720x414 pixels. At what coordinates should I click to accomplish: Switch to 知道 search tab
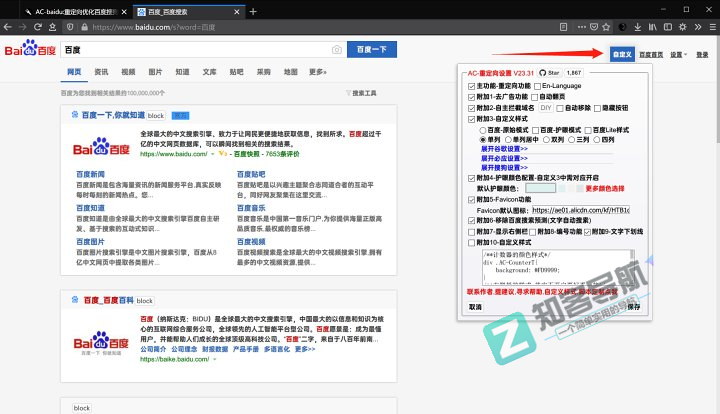pyautogui.click(x=182, y=72)
